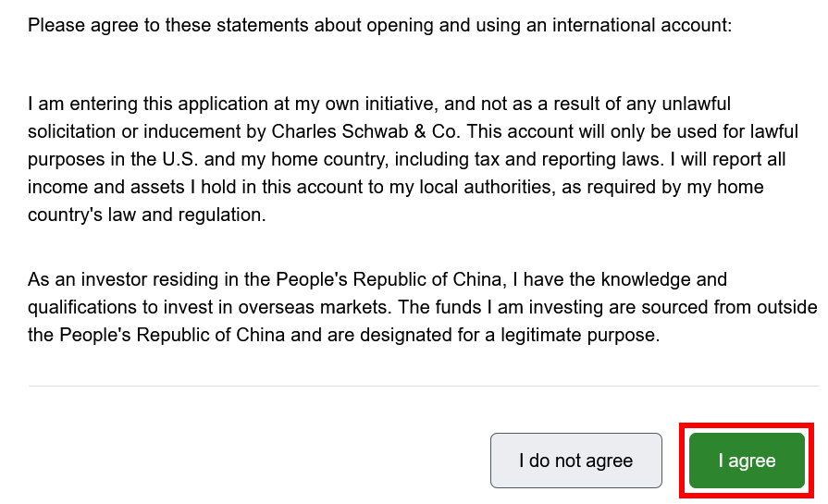Click the green I agree button
Viewport: 828px width, 504px height.
tap(747, 461)
